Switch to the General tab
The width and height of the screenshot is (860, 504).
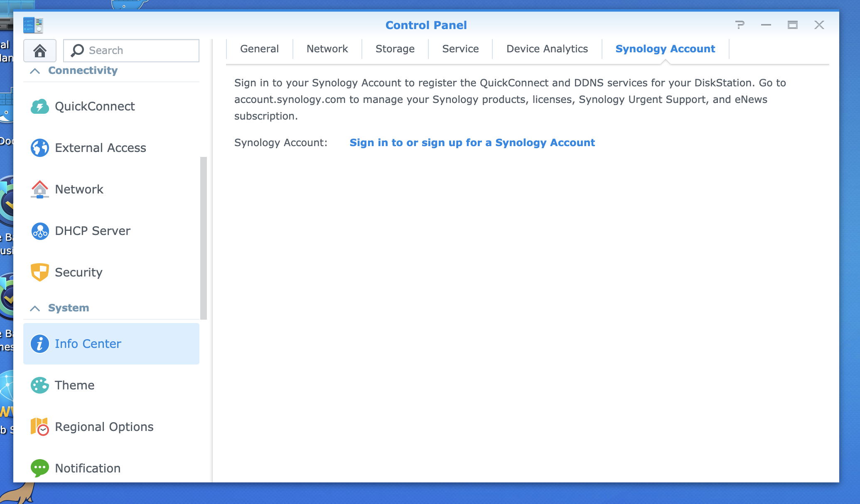click(x=259, y=49)
